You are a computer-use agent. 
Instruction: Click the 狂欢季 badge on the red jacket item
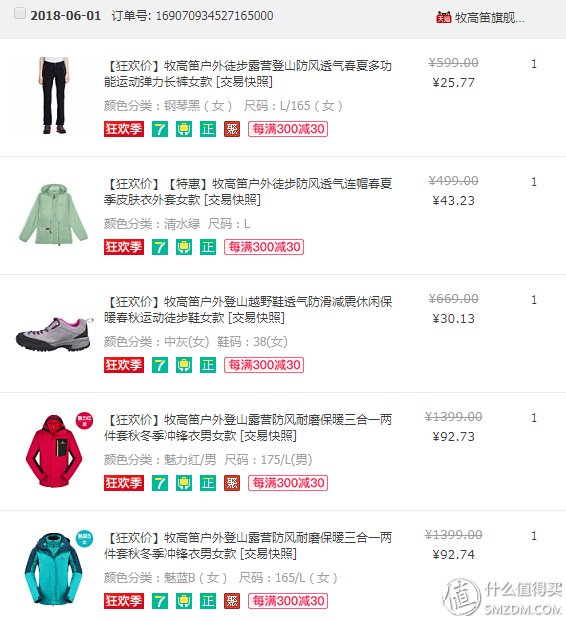point(124,483)
